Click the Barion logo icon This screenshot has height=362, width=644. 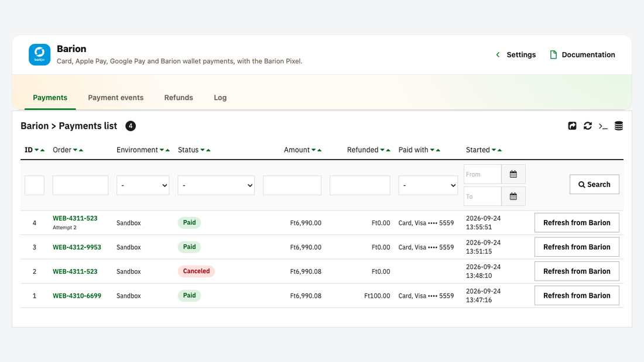39,54
